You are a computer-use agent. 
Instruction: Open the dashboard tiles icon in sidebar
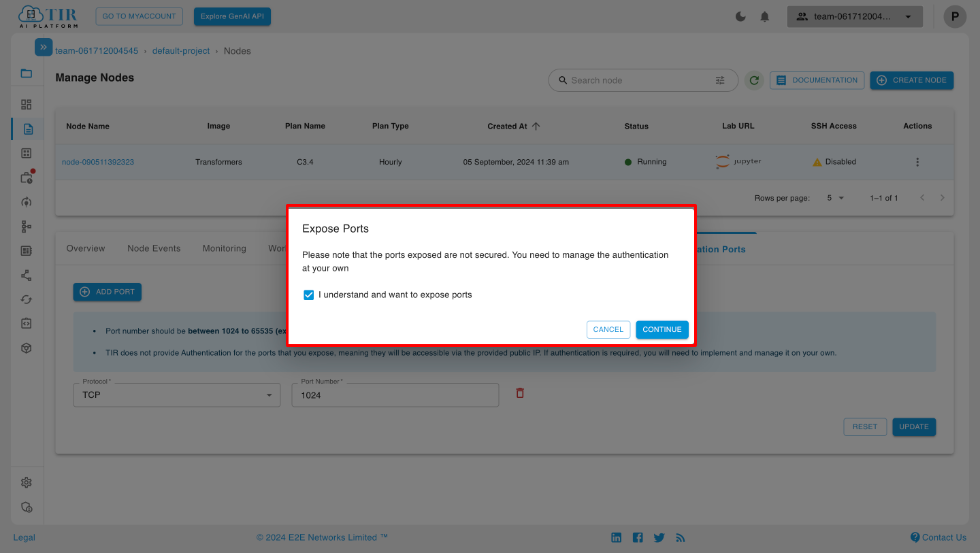click(x=27, y=105)
